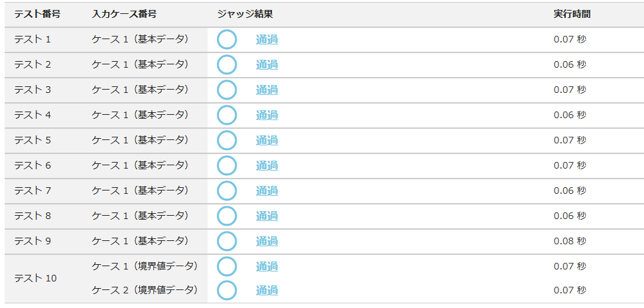This screenshot has height=308, width=644.
Task: Click the 0.08 秒 execution time cell
Action: pos(570,241)
